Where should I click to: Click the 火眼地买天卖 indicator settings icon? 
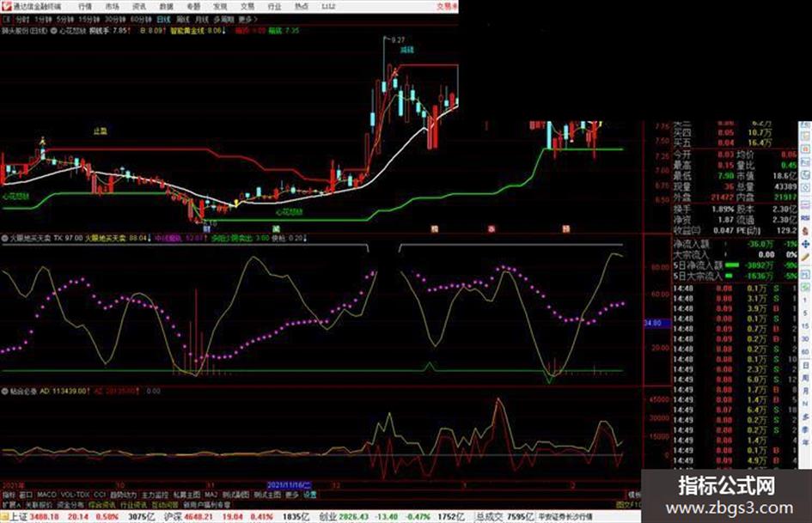point(4,238)
